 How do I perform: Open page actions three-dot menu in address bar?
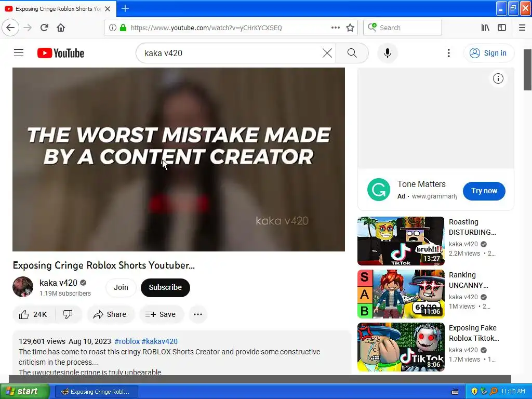coord(335,28)
